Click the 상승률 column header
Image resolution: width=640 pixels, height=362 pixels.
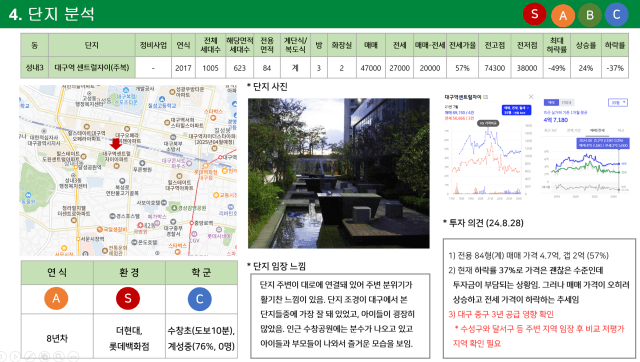(586, 45)
